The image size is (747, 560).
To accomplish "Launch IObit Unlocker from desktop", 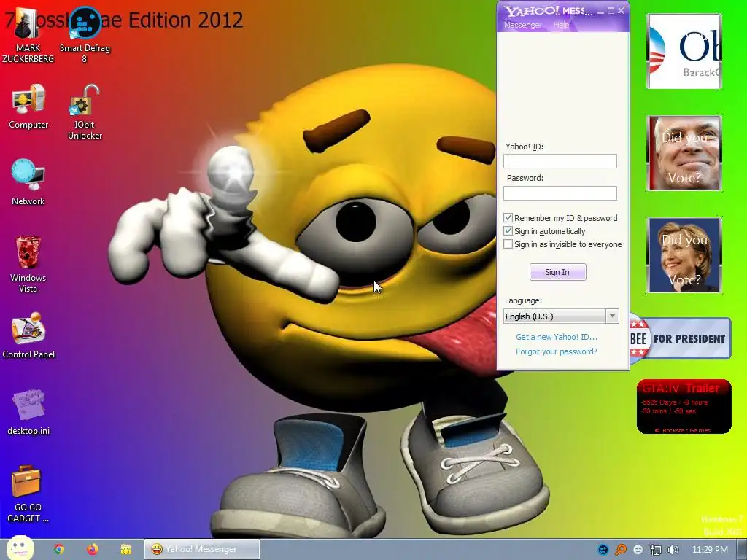I will [85, 112].
